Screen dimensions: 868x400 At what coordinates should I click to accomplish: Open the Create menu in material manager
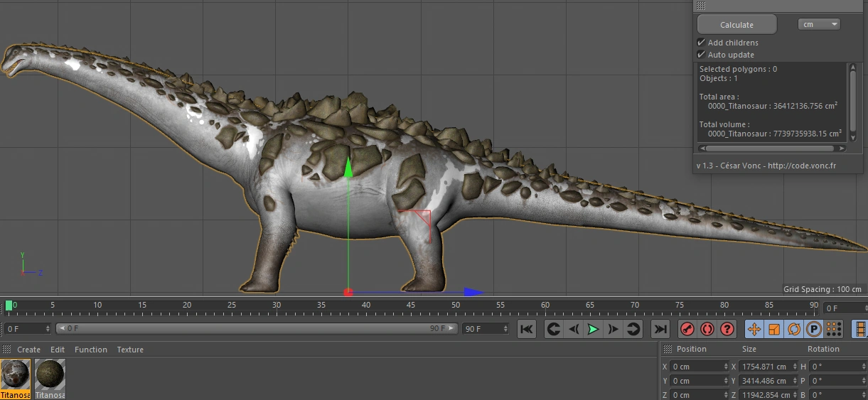coord(28,350)
